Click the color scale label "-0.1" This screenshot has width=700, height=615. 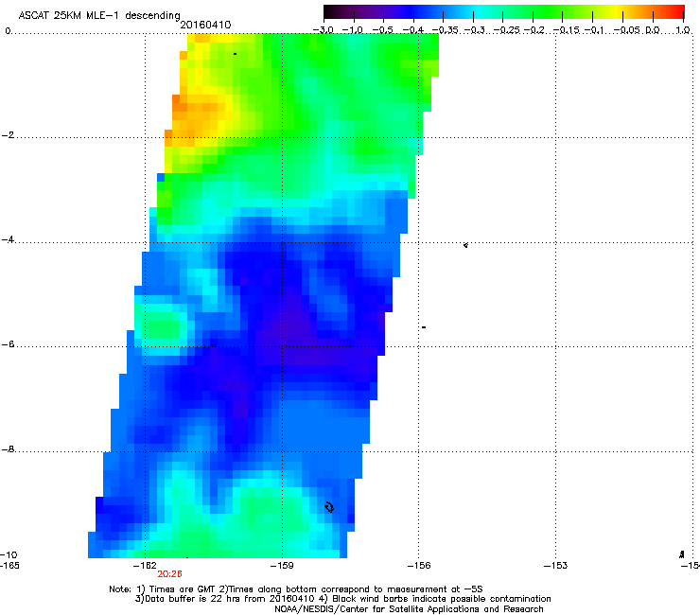[x=594, y=30]
